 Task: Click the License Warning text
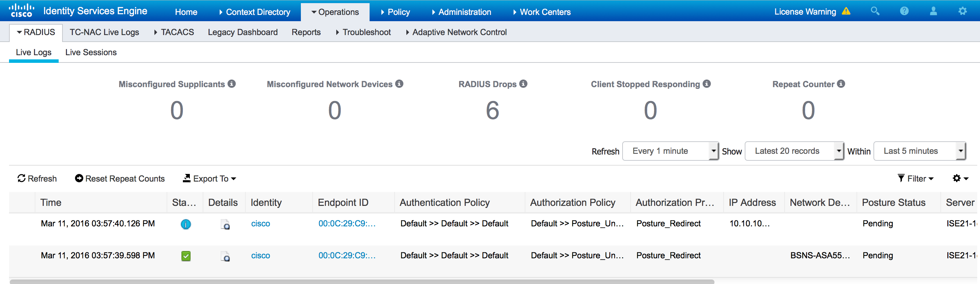805,12
